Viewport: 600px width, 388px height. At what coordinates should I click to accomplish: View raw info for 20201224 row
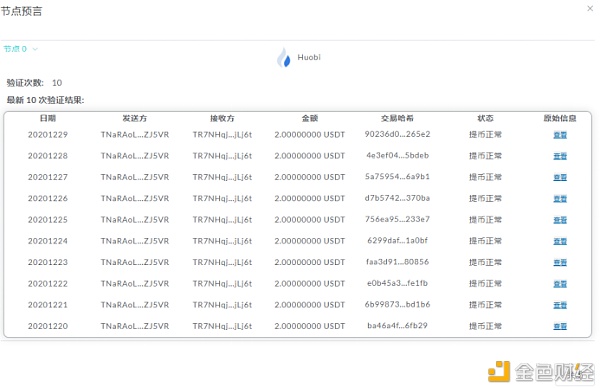coord(560,241)
